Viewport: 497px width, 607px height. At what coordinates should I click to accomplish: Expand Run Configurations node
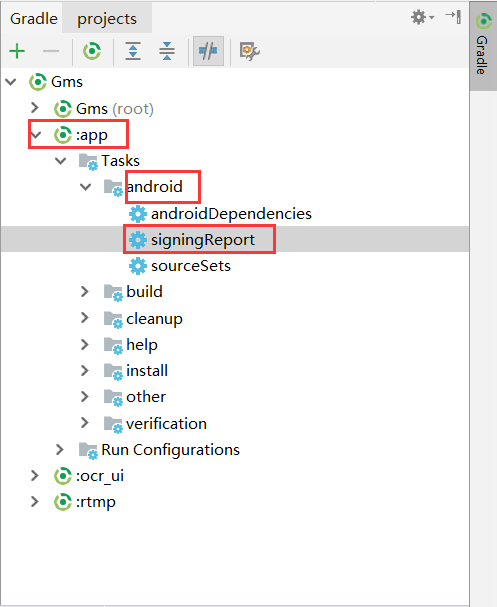pos(60,449)
